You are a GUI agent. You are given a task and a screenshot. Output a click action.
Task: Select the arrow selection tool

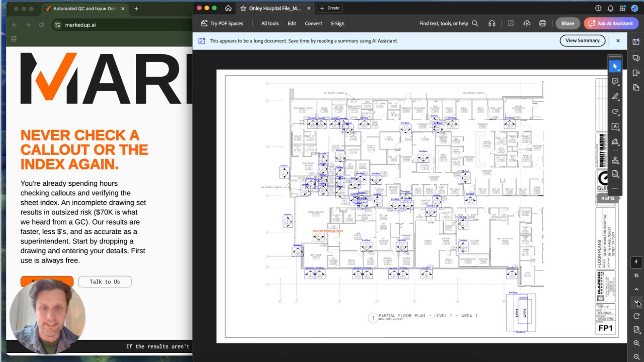615,66
